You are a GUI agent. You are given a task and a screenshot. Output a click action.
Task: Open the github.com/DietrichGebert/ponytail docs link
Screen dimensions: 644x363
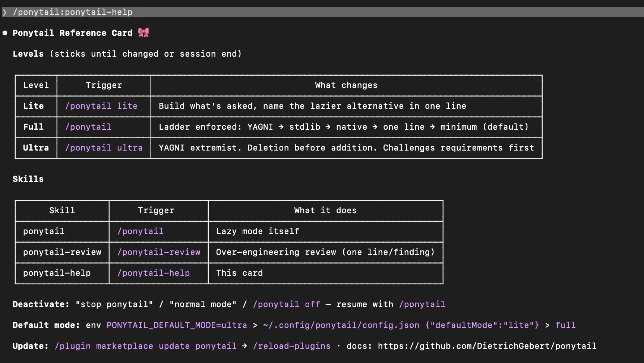tap(487, 346)
